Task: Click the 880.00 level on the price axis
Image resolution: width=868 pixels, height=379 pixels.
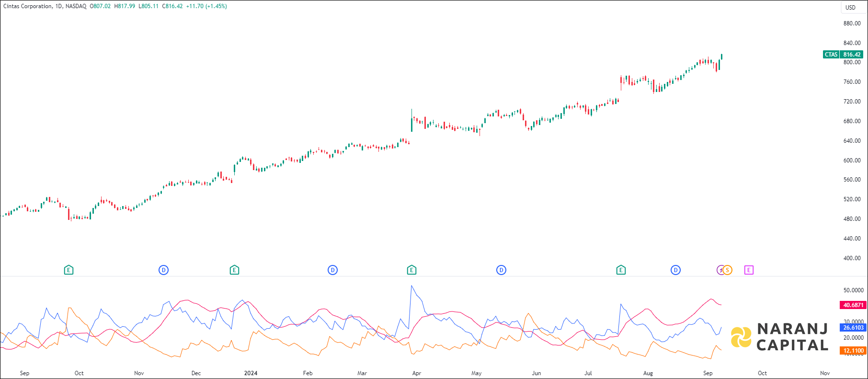Action: point(852,23)
